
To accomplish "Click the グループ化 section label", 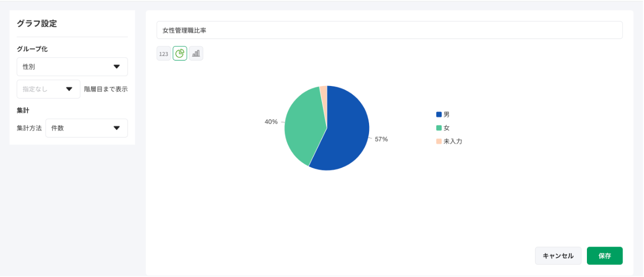I will pos(32,49).
